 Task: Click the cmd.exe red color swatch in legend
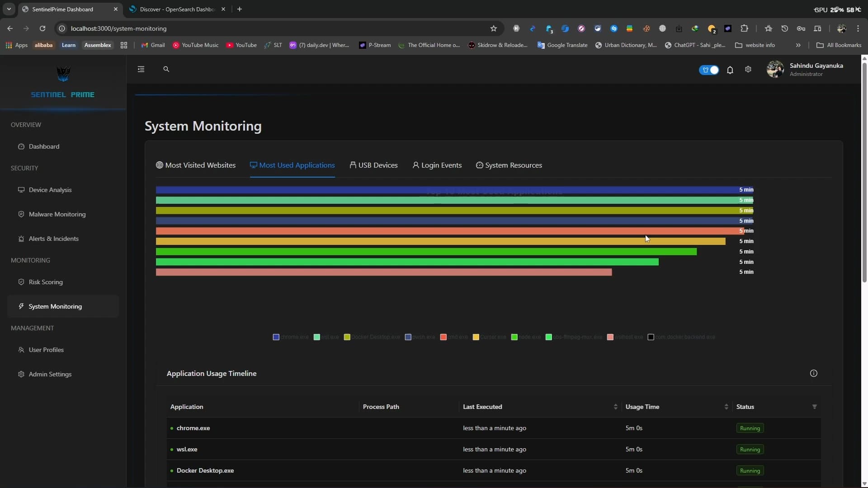click(443, 337)
